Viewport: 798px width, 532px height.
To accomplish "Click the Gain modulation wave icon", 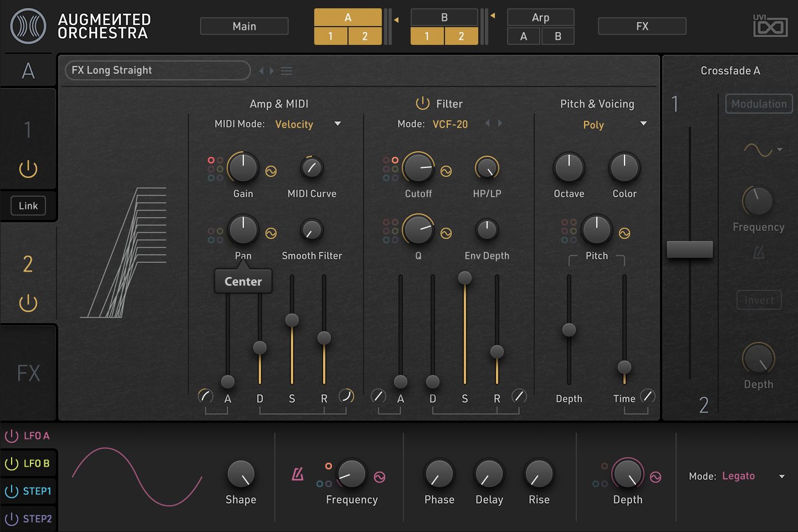I will (x=271, y=171).
